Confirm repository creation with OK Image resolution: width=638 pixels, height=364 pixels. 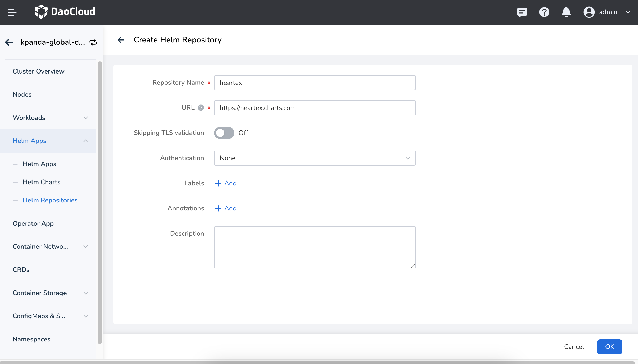point(610,347)
